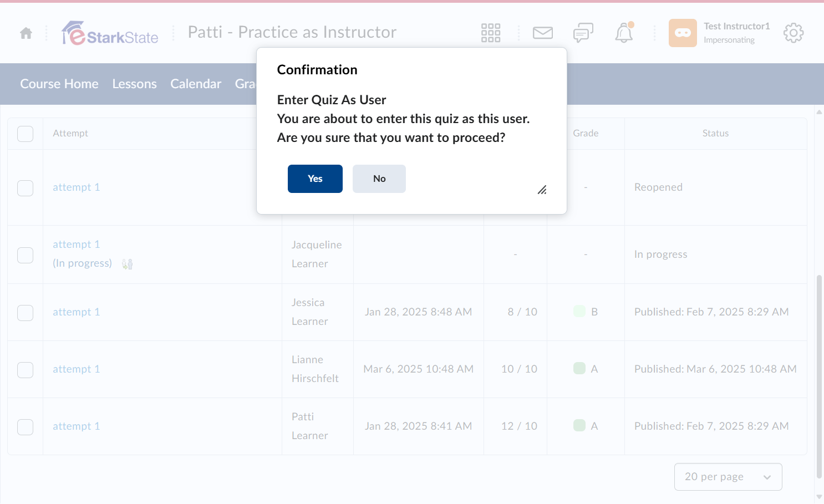This screenshot has width=824, height=504.
Task: Click the Mar 6, 2025 10:48 AM date cell
Action: pyautogui.click(x=418, y=369)
